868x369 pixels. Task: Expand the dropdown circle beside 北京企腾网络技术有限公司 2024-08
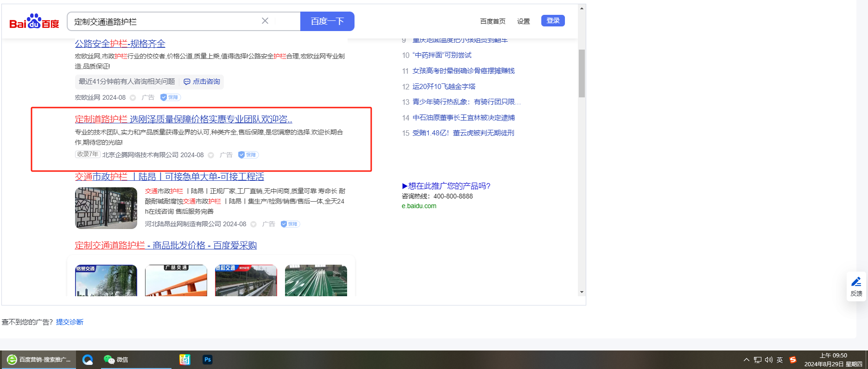coord(211,155)
